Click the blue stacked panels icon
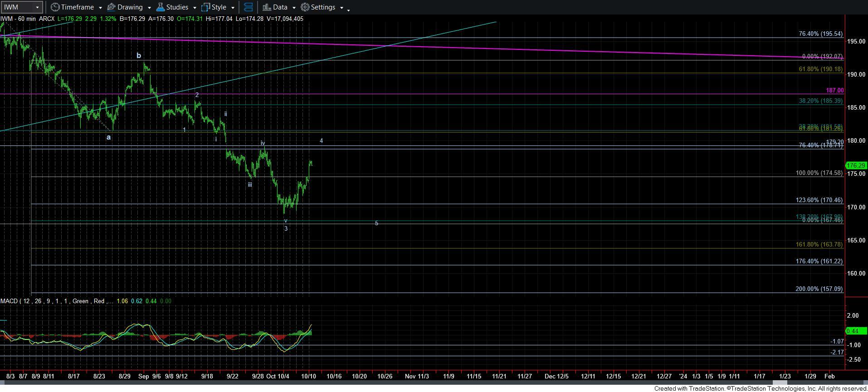The height and width of the screenshot is (392, 868). tap(248, 7)
